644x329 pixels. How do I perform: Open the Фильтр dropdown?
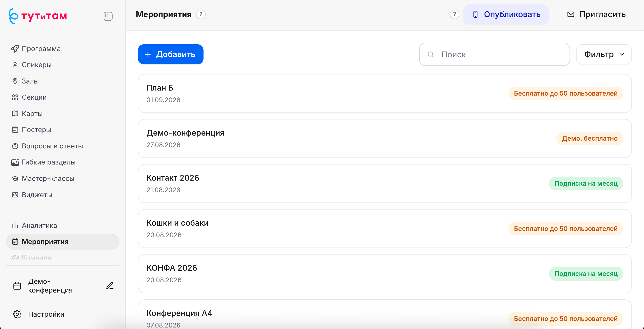tap(604, 54)
